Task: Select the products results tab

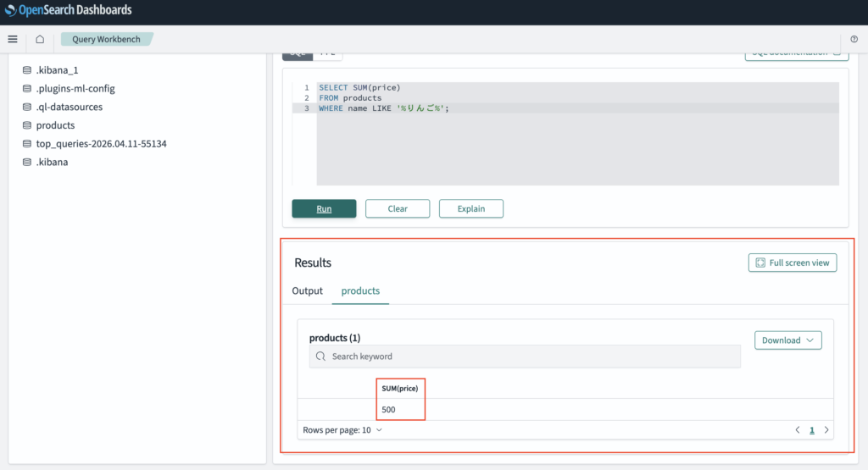Action: click(x=360, y=291)
